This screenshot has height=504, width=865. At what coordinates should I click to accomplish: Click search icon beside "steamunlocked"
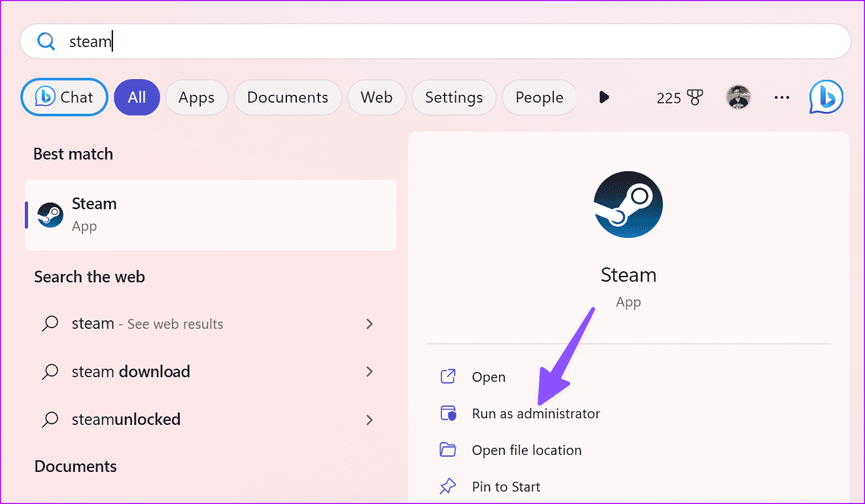tap(50, 420)
